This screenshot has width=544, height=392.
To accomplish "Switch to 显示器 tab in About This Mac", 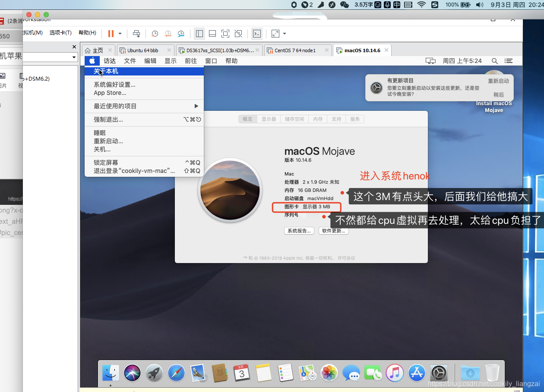I will pyautogui.click(x=269, y=119).
